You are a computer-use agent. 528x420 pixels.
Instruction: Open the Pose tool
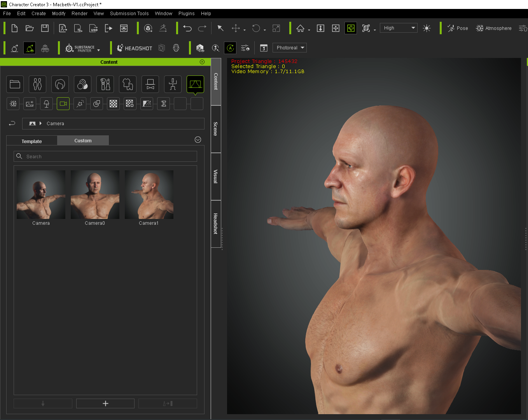click(458, 28)
